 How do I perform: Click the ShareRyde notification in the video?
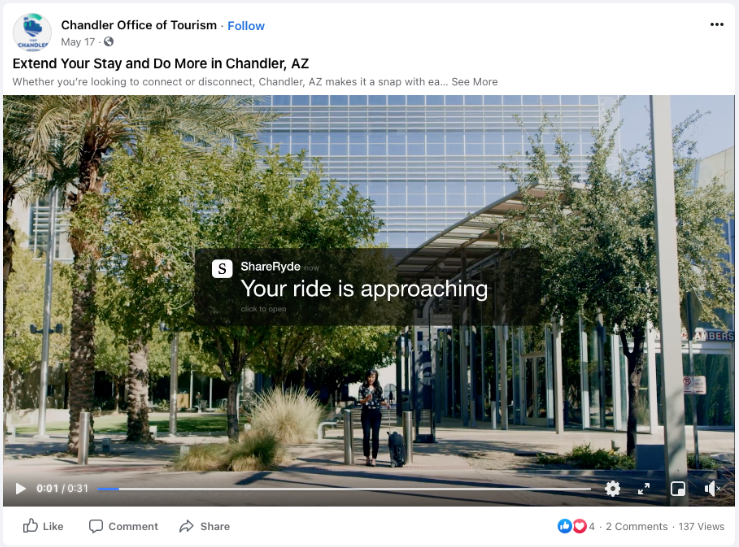coord(367,287)
